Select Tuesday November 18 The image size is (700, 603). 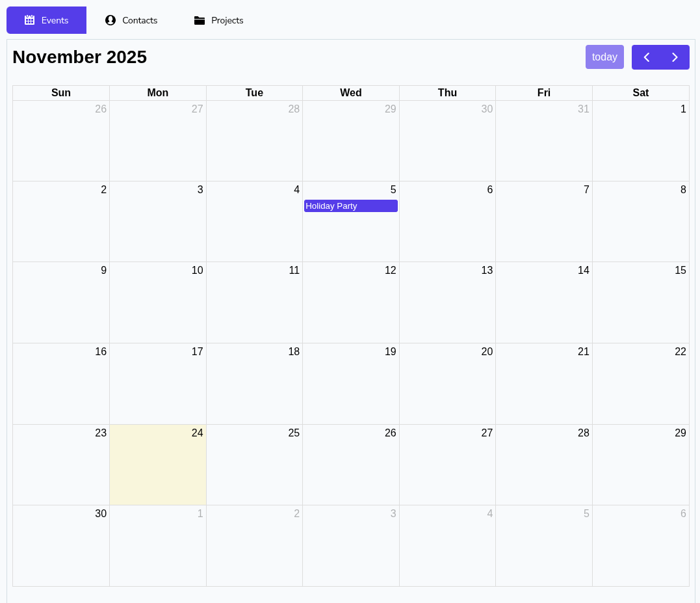pos(254,384)
